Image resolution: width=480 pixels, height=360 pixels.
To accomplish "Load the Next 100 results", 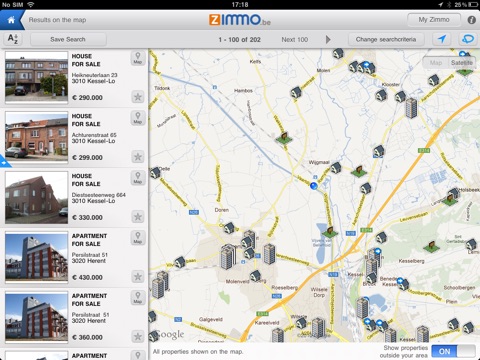I will coord(295,39).
